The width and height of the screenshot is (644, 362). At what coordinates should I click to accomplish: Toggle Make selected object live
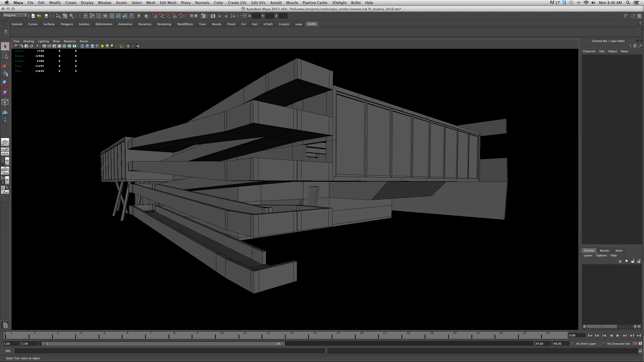[x=181, y=16]
